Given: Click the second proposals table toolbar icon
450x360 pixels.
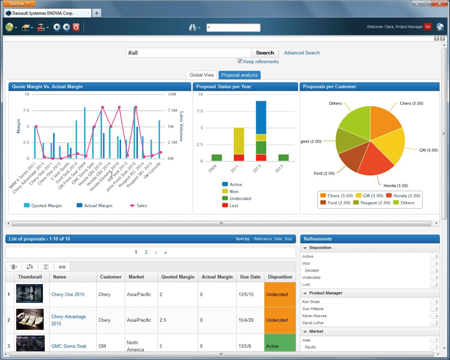Looking at the screenshot, I should pos(30,267).
